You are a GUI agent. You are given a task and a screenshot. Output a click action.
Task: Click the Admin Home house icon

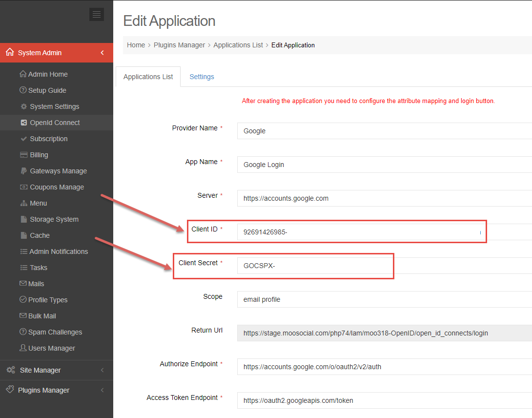[x=23, y=74]
